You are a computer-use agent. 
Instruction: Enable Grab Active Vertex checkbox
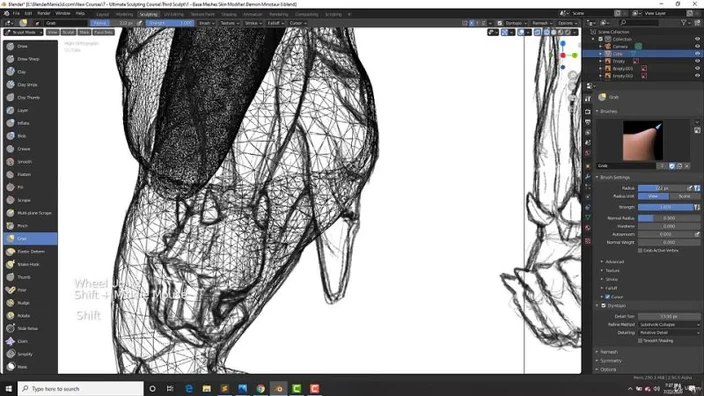tap(640, 251)
